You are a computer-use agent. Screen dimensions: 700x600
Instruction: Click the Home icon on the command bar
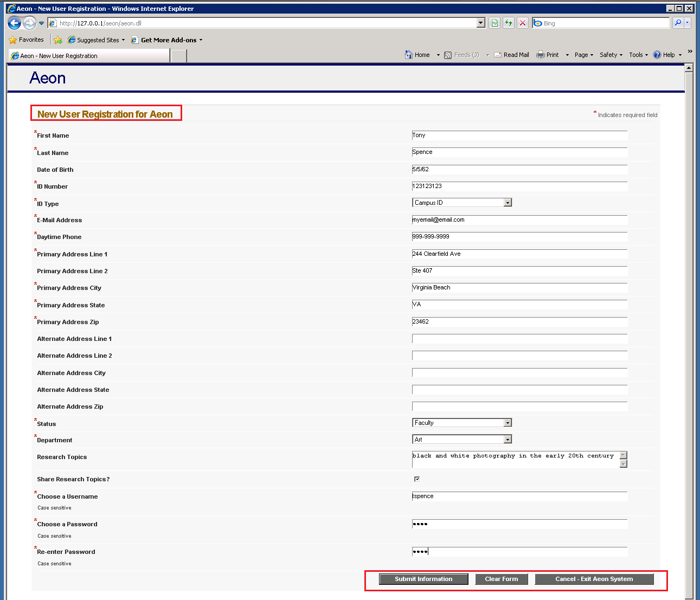tap(408, 54)
